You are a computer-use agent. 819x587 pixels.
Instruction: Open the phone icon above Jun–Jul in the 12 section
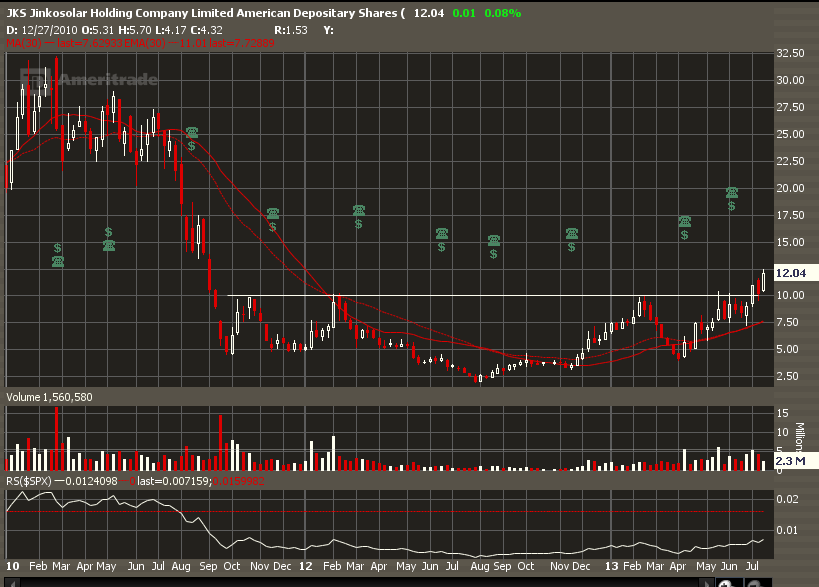point(442,233)
